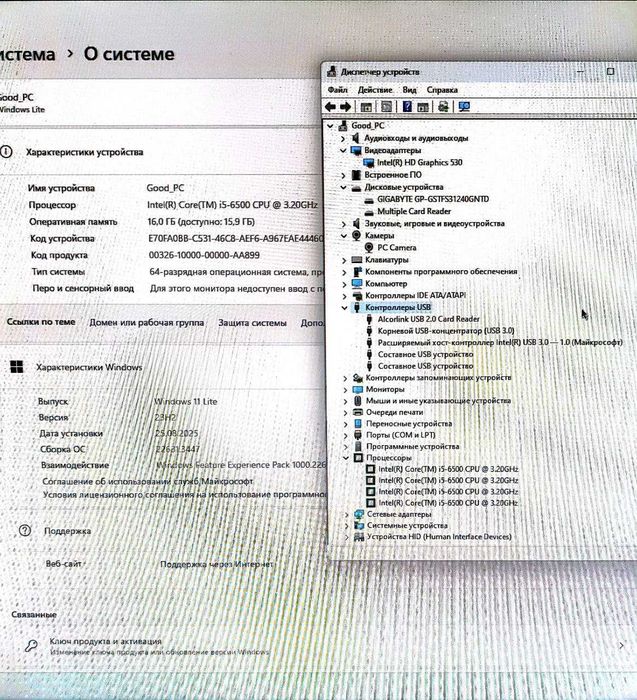
Task: Expand Аудиовходы и аудиовыходы node
Action: coord(343,139)
